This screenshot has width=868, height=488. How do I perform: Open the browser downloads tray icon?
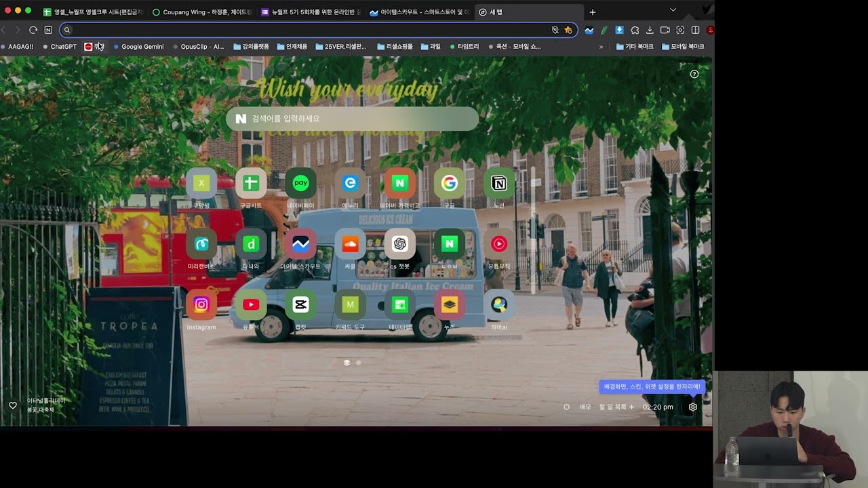click(650, 30)
